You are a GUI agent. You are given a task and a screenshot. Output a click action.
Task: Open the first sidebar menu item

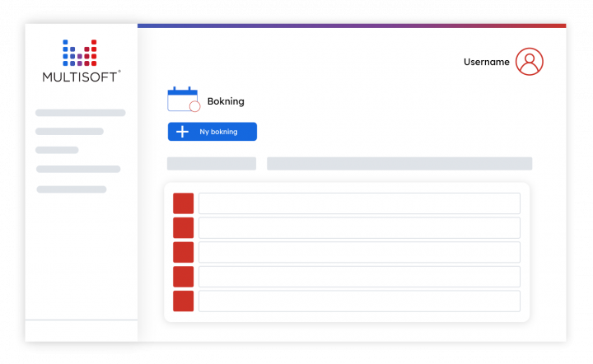[x=80, y=113]
